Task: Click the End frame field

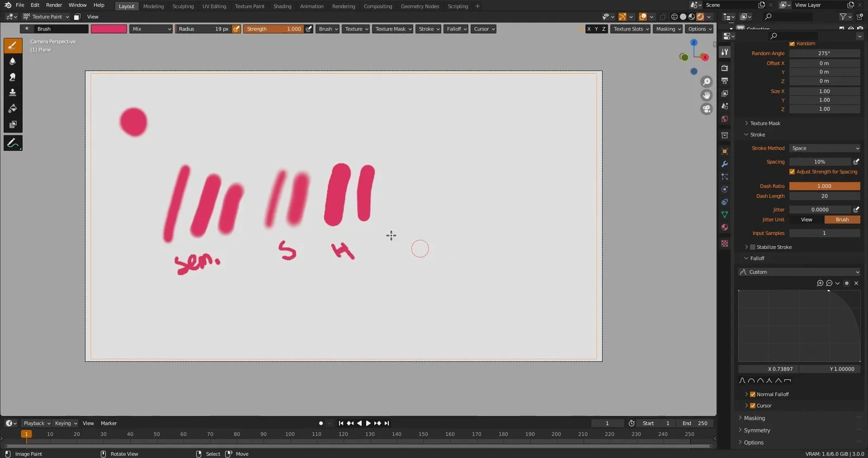Action: tap(695, 423)
